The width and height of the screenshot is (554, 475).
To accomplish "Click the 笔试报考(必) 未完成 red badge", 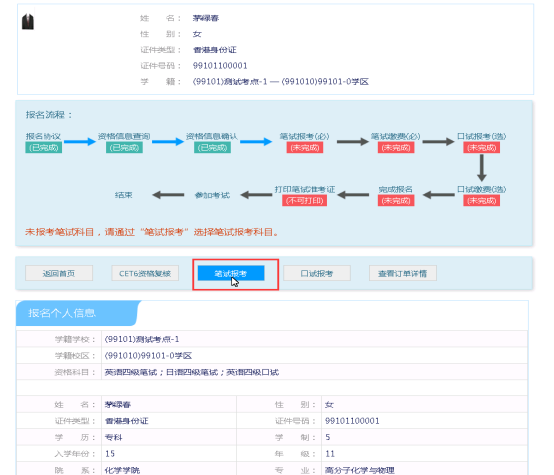I will point(305,147).
